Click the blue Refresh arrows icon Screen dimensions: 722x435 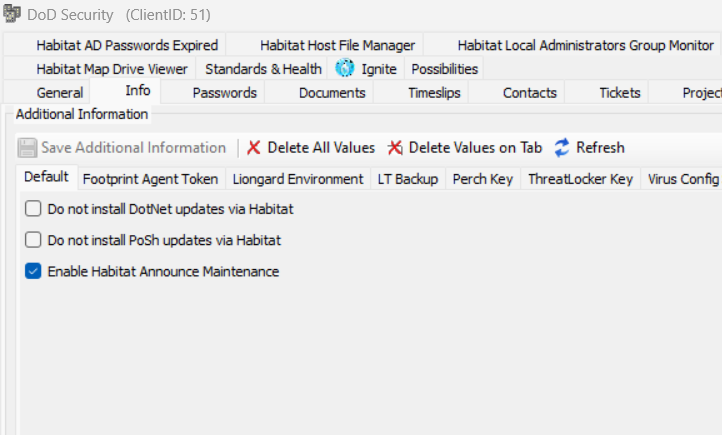click(x=562, y=148)
